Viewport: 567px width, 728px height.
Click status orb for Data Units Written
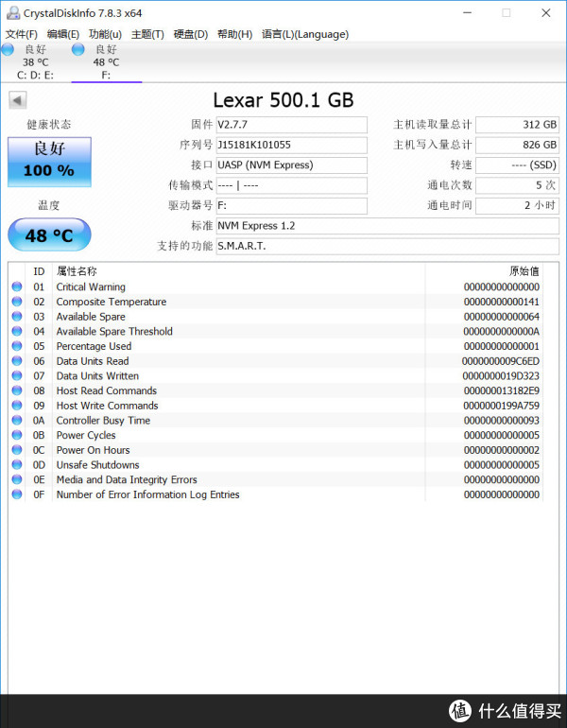coord(17,375)
